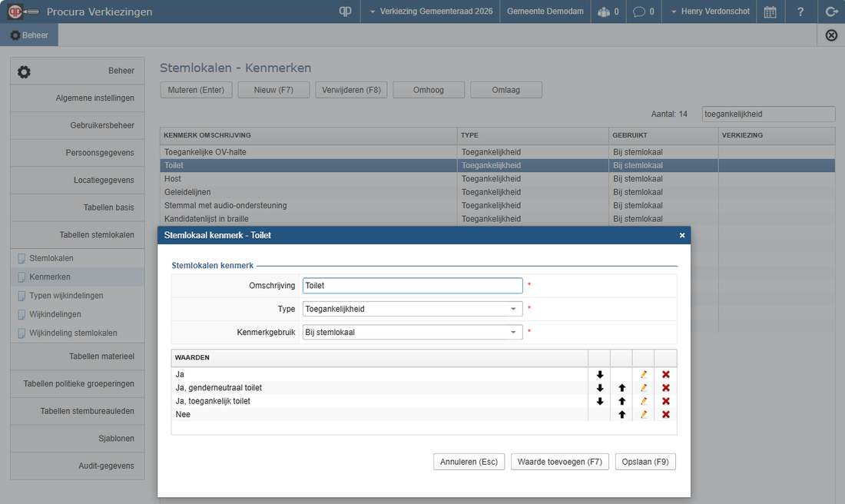Click in the Omschrijving text field
The height and width of the screenshot is (504, 845).
pos(413,285)
